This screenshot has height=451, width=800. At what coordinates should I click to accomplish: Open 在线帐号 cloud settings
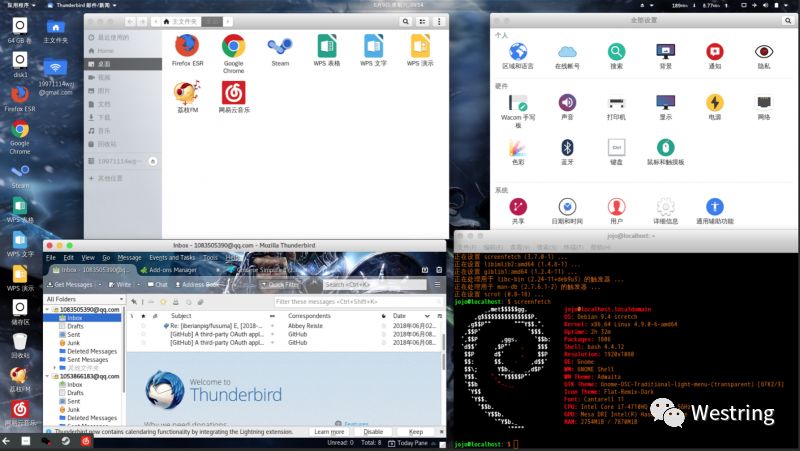567,56
